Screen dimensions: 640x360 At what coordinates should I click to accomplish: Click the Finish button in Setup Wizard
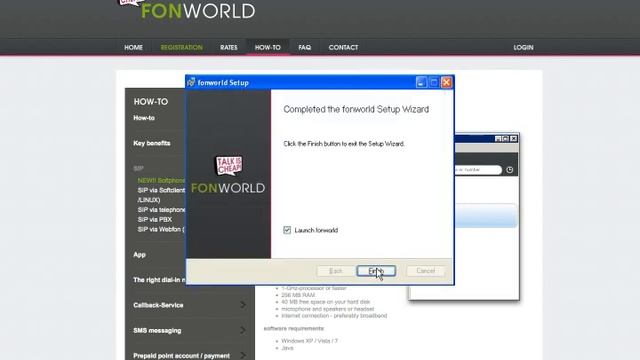tap(376, 271)
